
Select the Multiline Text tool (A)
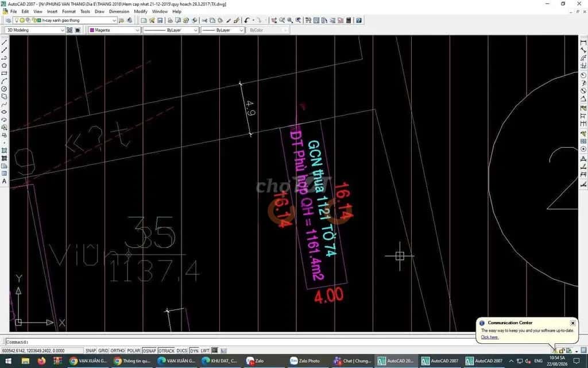[4, 181]
